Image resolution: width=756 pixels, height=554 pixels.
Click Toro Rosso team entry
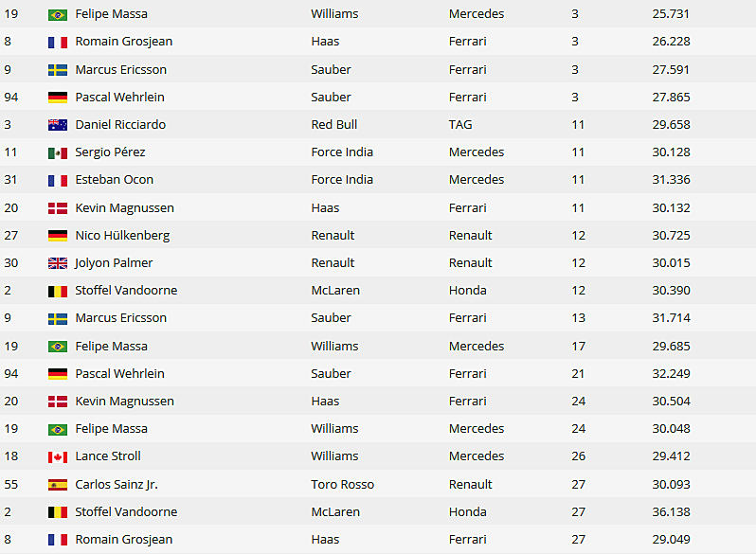342,484
